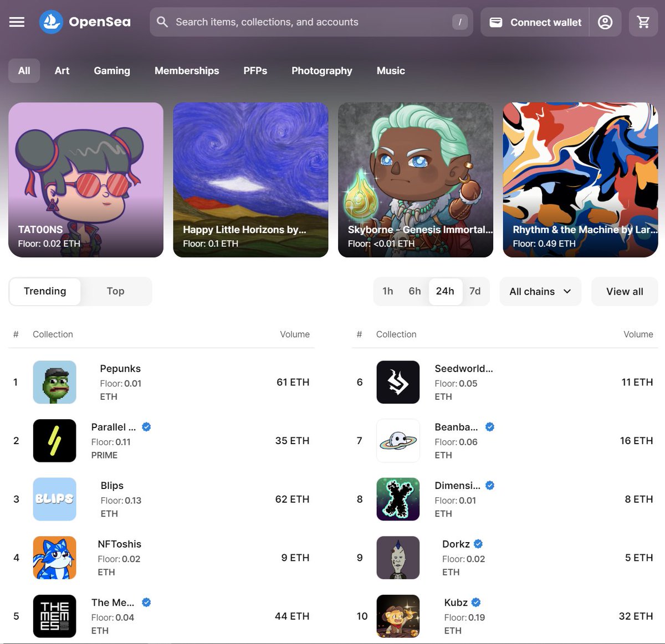Click Beanbag planet avatar

(x=398, y=441)
